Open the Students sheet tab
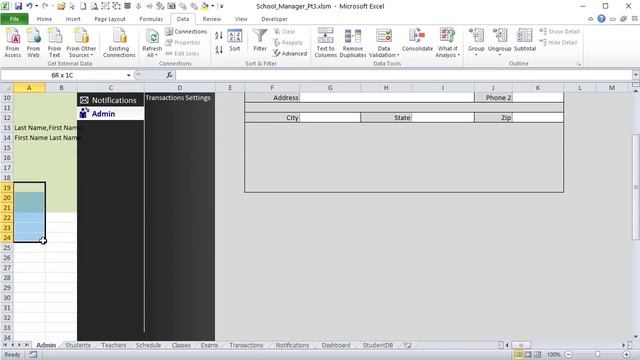The width and height of the screenshot is (640, 360). click(x=78, y=345)
